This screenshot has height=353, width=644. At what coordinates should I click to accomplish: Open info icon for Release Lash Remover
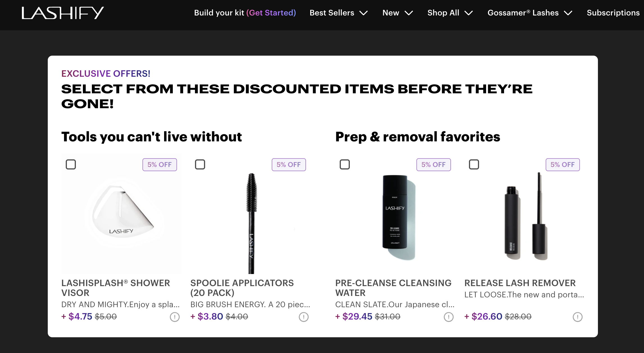coord(578,317)
